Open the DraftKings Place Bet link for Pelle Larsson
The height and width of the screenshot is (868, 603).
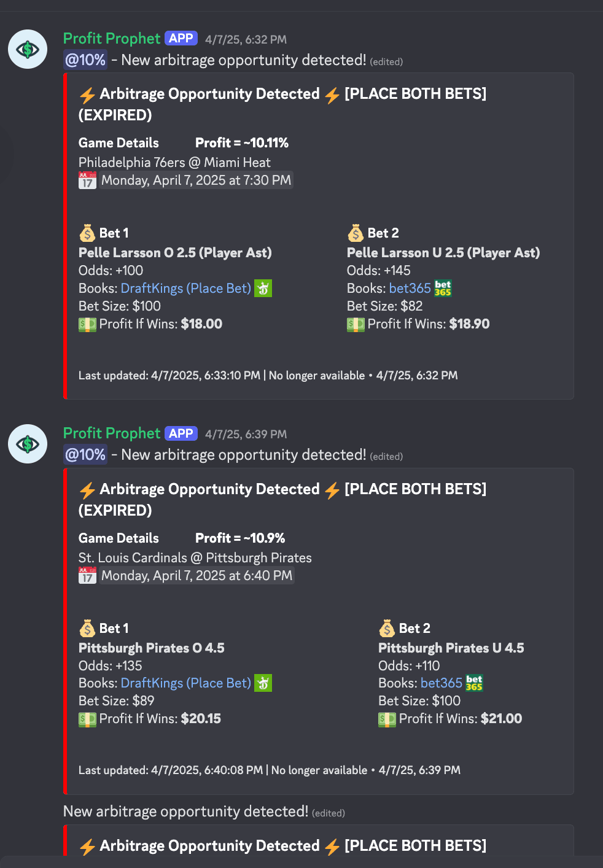click(185, 288)
